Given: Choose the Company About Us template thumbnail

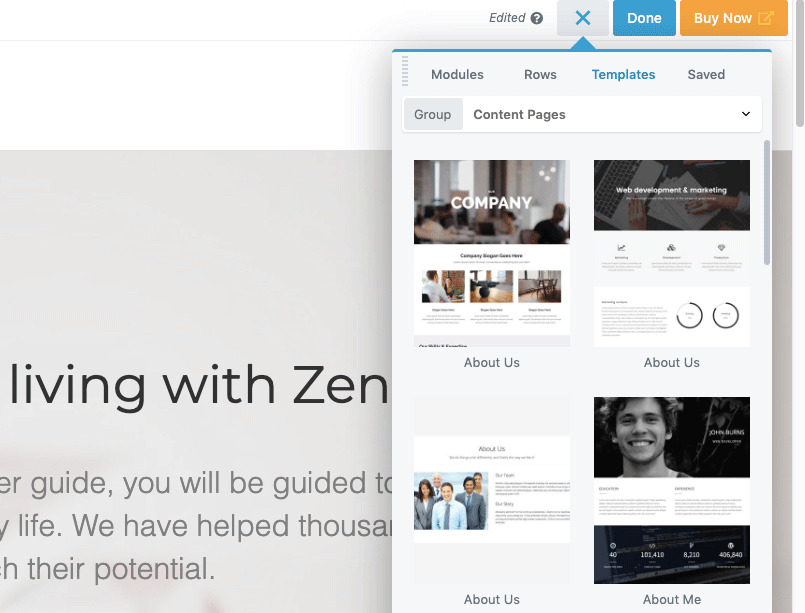Looking at the screenshot, I should pyautogui.click(x=492, y=253).
